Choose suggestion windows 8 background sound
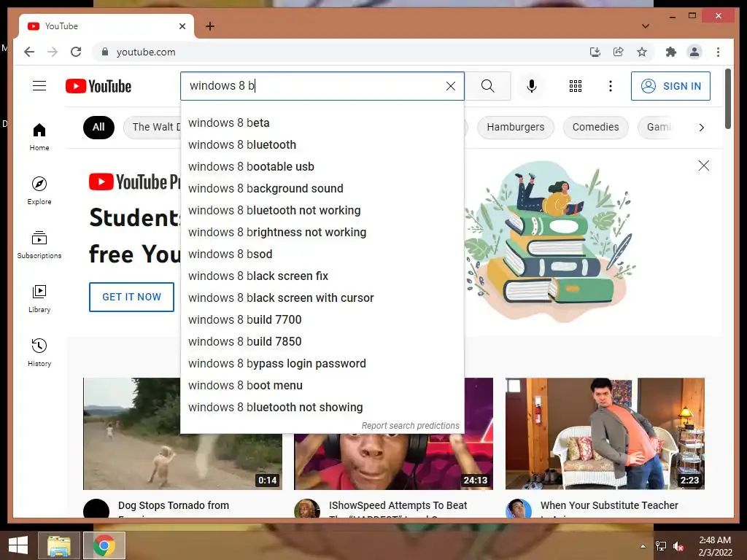Viewport: 747px width, 560px height. pos(322,189)
